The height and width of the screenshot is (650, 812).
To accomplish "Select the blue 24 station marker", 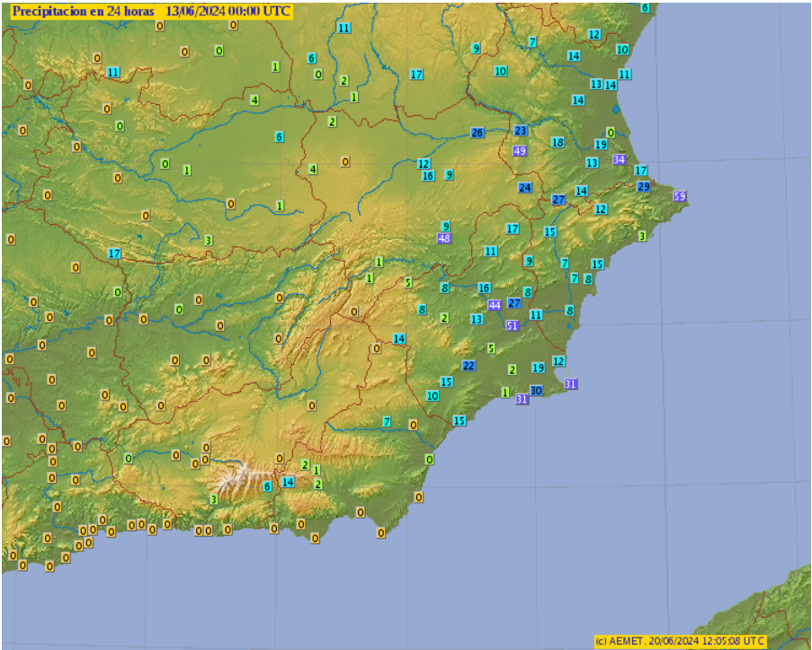I will (525, 188).
